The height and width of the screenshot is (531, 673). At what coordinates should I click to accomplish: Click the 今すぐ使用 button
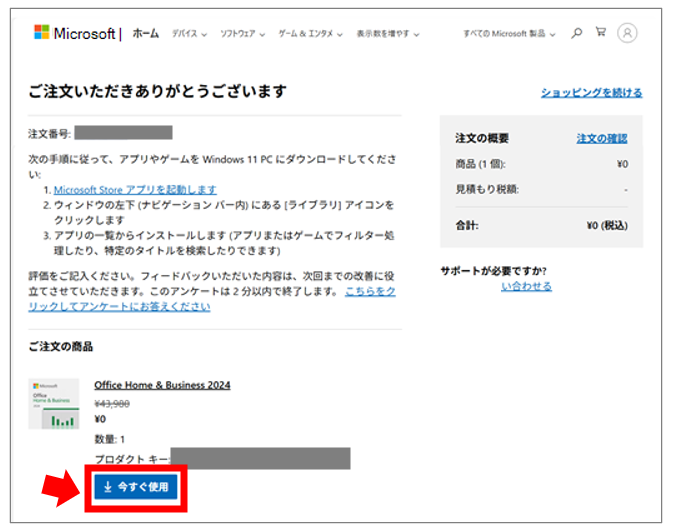point(136,487)
